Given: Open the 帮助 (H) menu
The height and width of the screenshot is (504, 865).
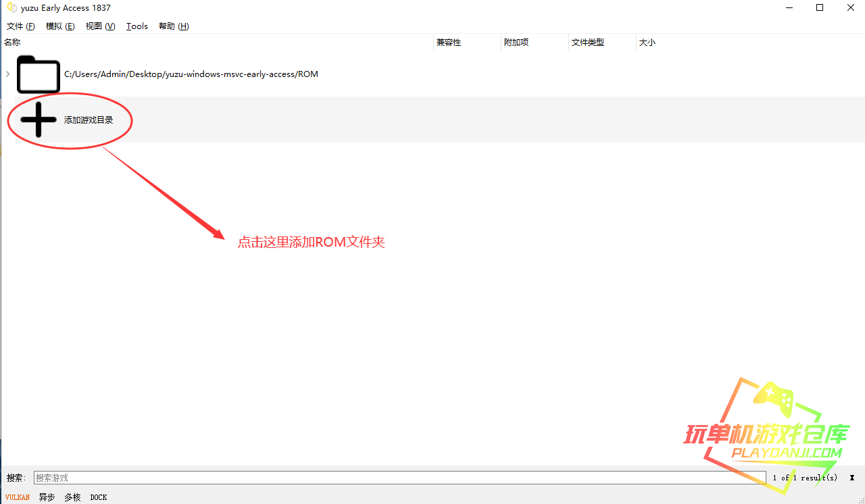Looking at the screenshot, I should [174, 26].
